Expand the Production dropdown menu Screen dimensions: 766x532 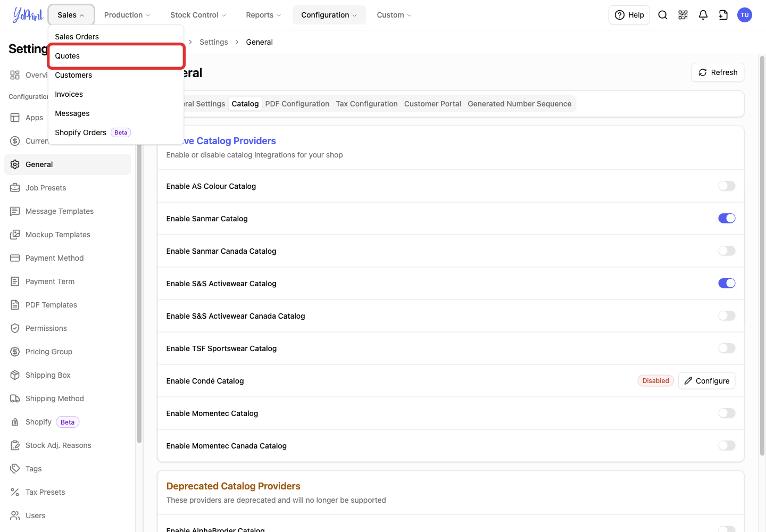pos(127,15)
